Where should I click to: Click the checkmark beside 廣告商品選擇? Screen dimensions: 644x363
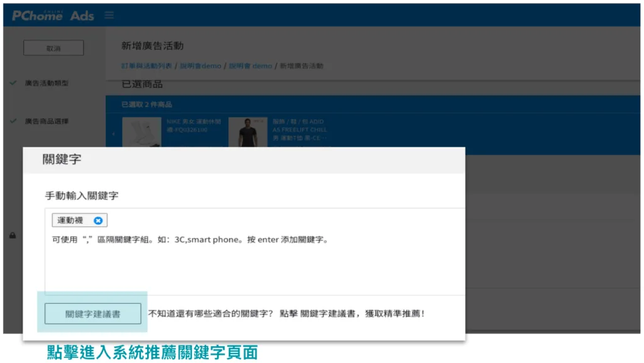click(13, 121)
